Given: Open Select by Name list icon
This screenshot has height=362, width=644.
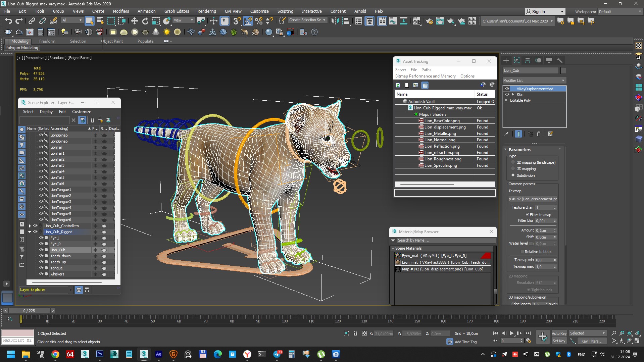Looking at the screenshot, I should pos(100,21).
